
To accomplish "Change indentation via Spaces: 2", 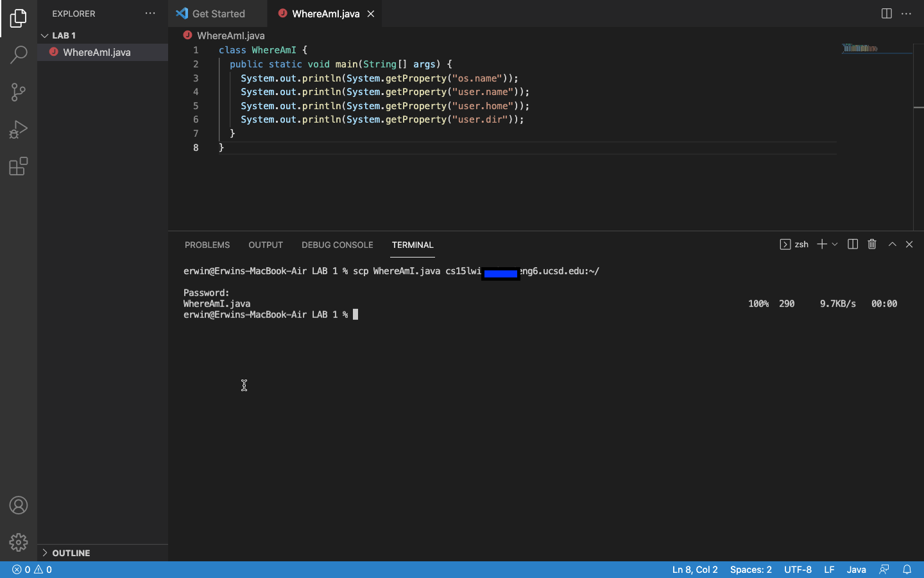I will [751, 570].
